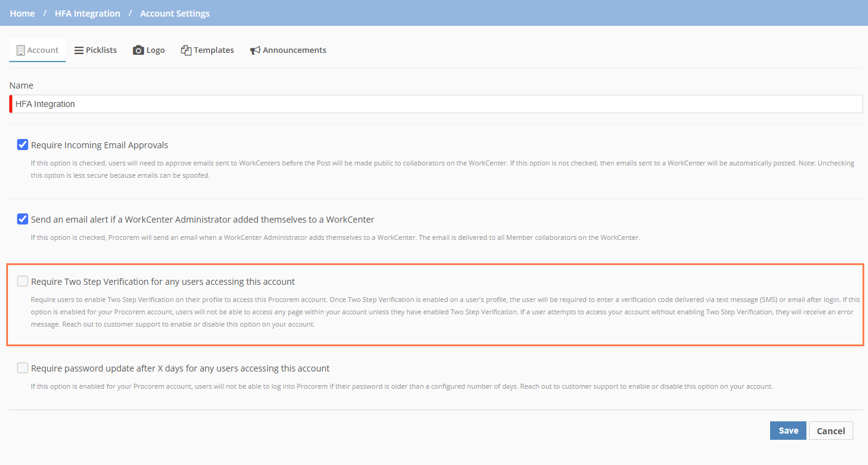Click the hamburger list icon beside Picklists
The image size is (868, 465).
click(79, 50)
